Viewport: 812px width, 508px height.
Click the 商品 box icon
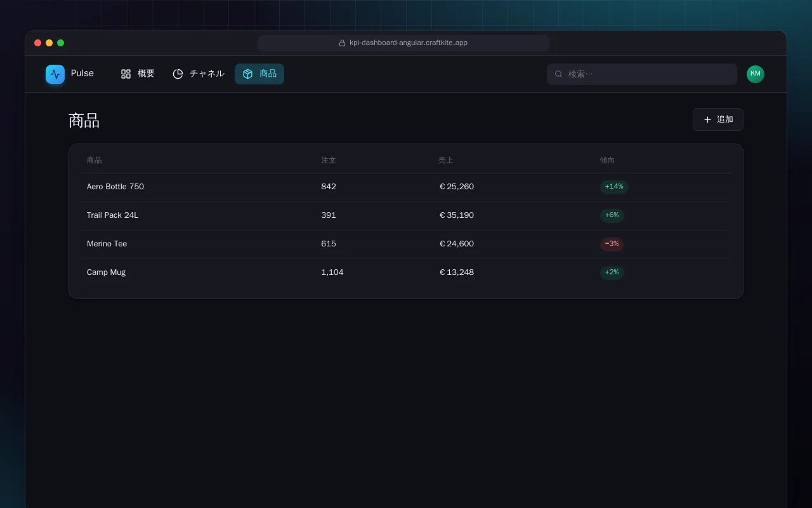[248, 74]
